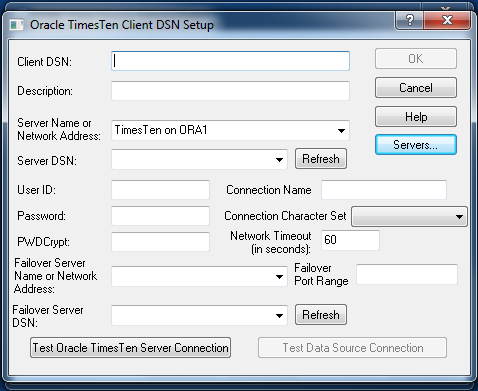Click the dialog's title bar application icon
Viewport: 478px width, 391px height.
pyautogui.click(x=16, y=25)
